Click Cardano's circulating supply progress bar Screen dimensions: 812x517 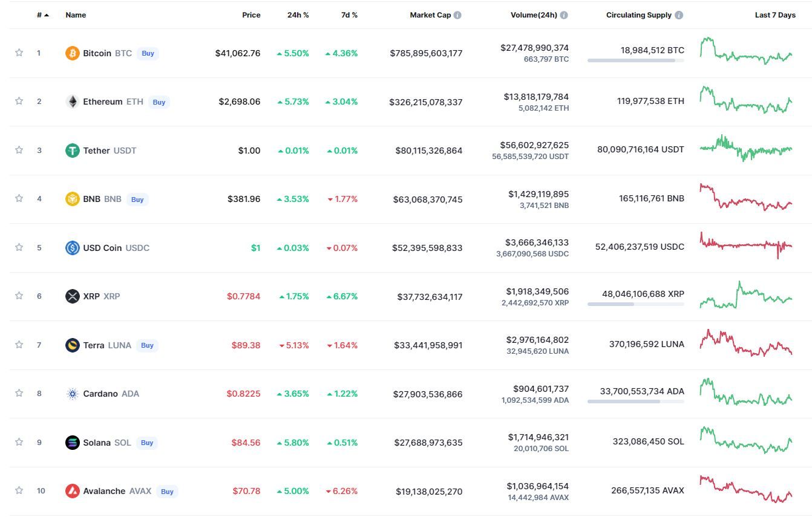[636, 402]
